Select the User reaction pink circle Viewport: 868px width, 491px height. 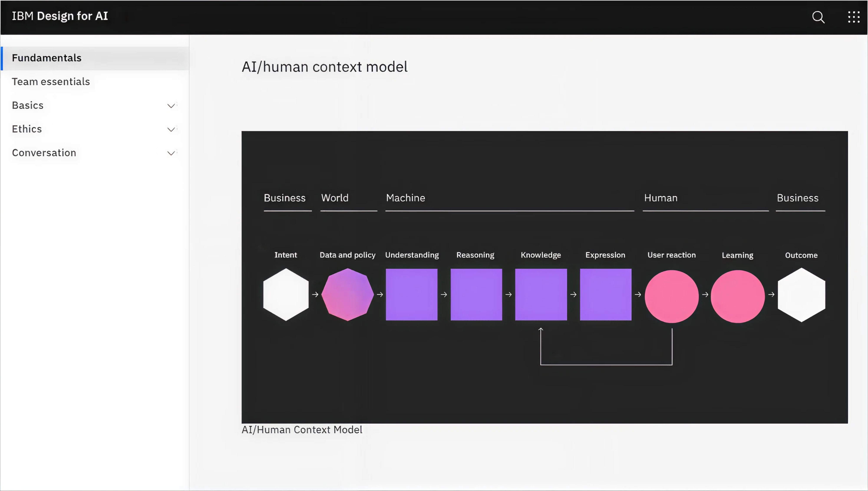point(672,296)
